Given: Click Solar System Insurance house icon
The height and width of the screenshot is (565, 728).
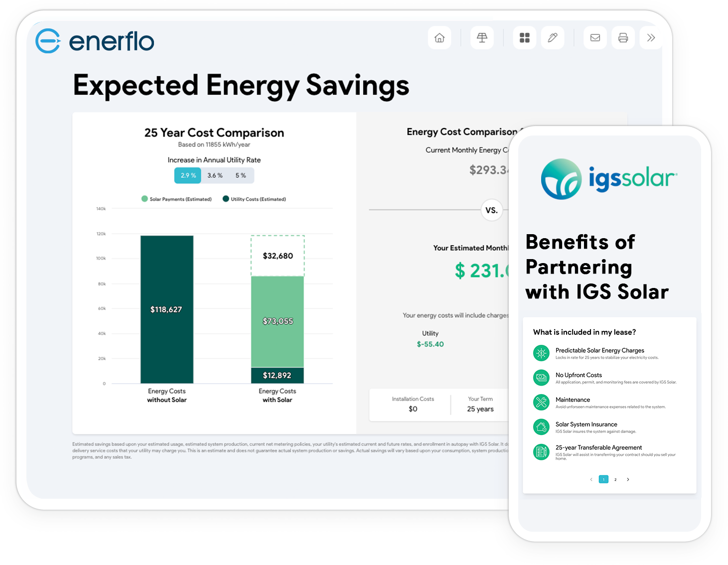Looking at the screenshot, I should coord(541,427).
